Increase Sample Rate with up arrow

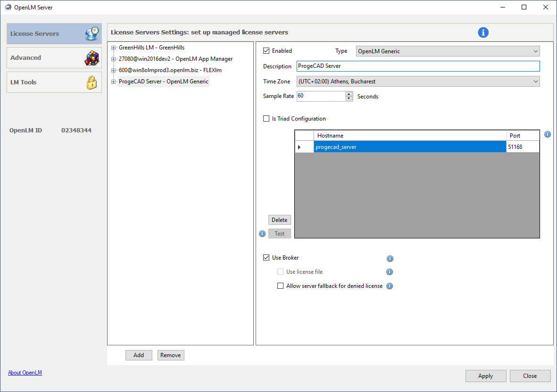(349, 94)
